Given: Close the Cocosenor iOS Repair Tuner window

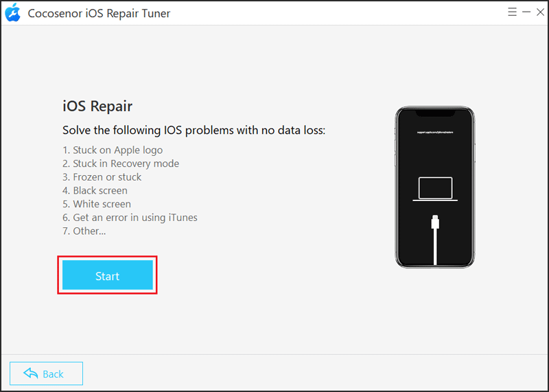Looking at the screenshot, I should click(540, 12).
